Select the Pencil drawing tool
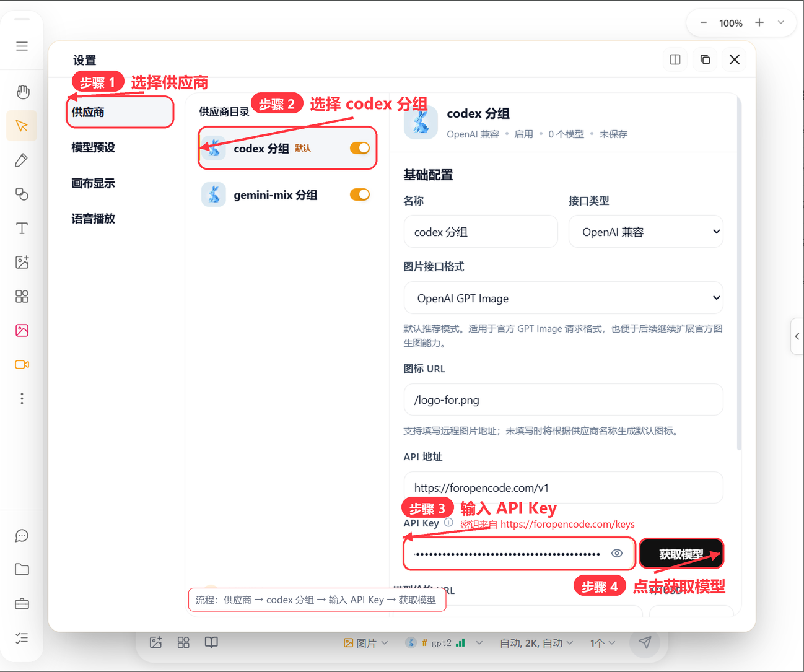804x672 pixels. click(22, 160)
